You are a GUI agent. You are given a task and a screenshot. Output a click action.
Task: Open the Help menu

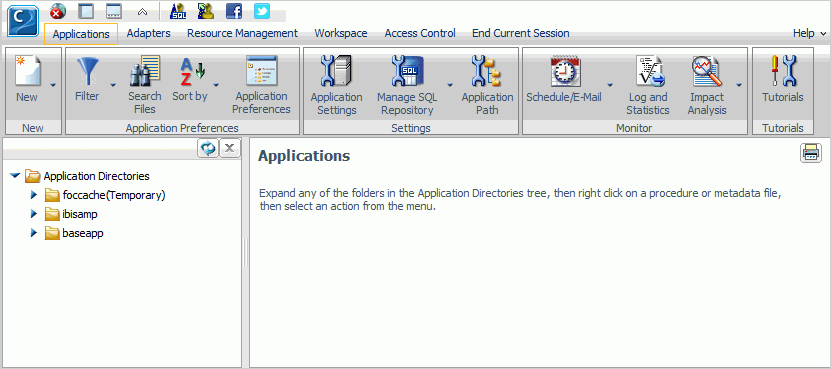809,33
